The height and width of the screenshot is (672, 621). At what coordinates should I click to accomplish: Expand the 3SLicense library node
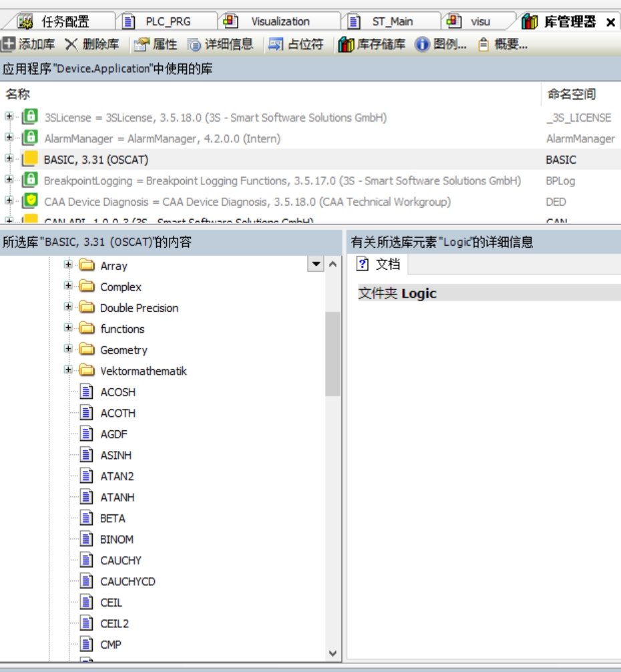click(x=9, y=117)
